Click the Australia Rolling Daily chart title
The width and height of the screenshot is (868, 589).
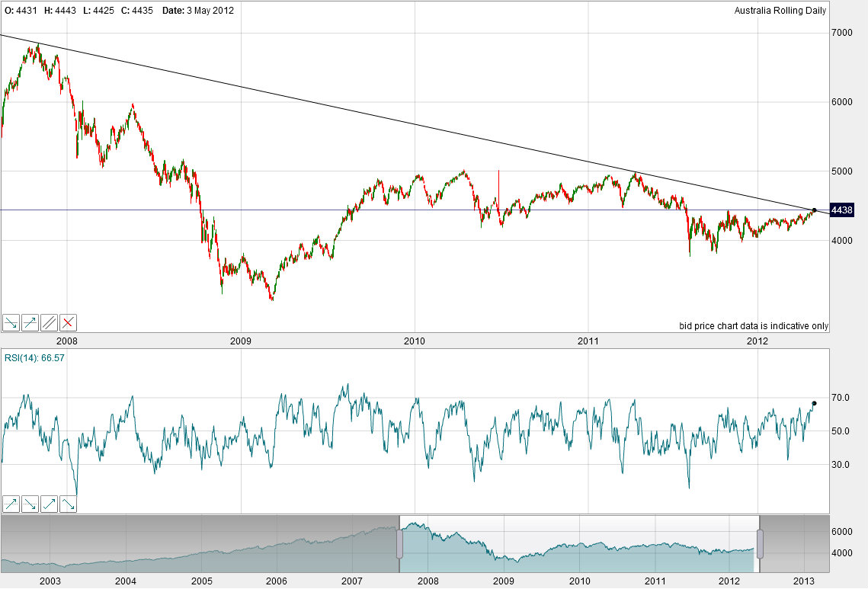780,11
